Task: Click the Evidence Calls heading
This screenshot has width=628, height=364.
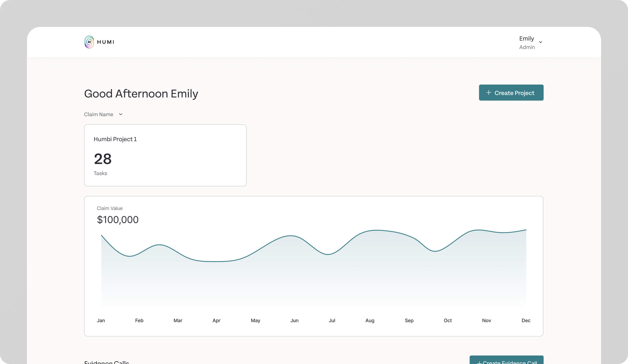Action: pos(107,362)
